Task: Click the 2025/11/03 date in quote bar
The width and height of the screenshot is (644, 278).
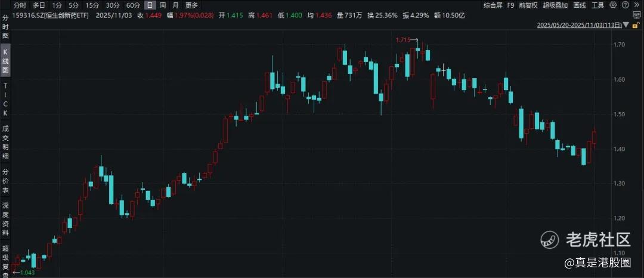Action: click(x=113, y=16)
